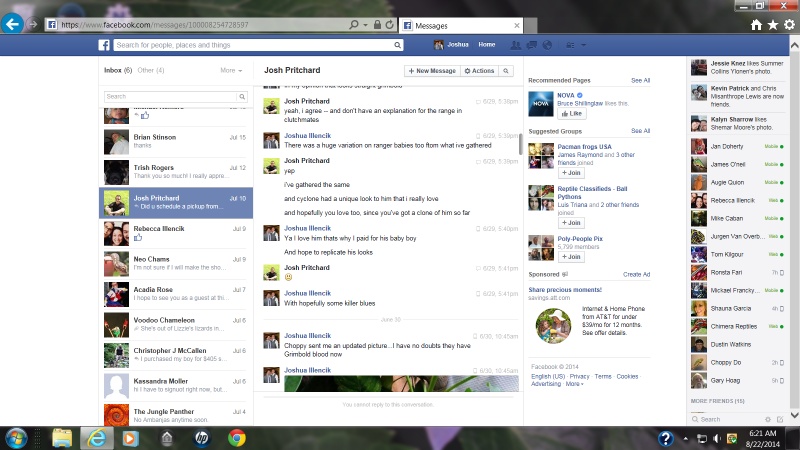Open the browser tools gear icon
This screenshot has height=450, width=800.
pyautogui.click(x=789, y=24)
